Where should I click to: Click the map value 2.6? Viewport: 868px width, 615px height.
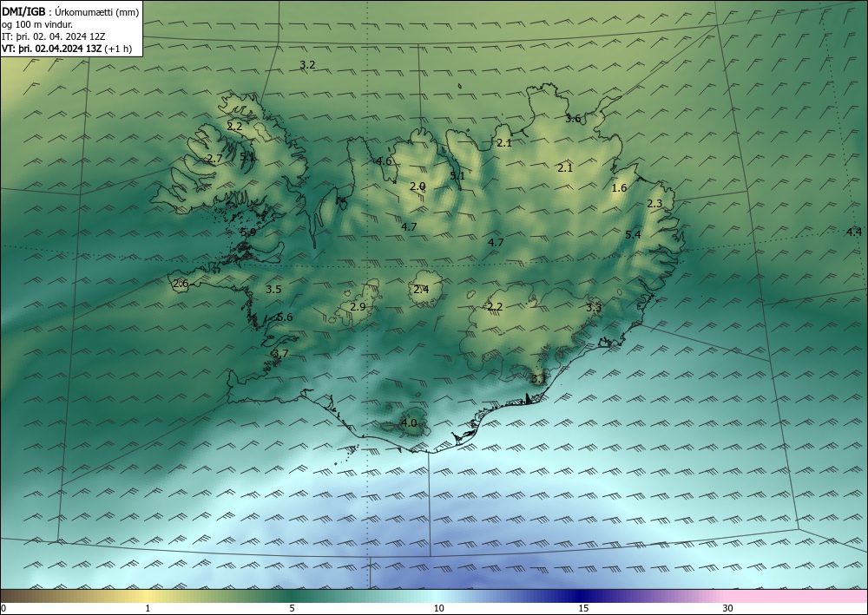(x=181, y=284)
